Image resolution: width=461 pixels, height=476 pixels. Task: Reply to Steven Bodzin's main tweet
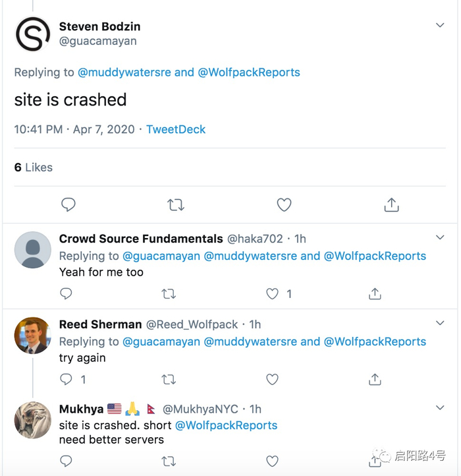pyautogui.click(x=68, y=205)
